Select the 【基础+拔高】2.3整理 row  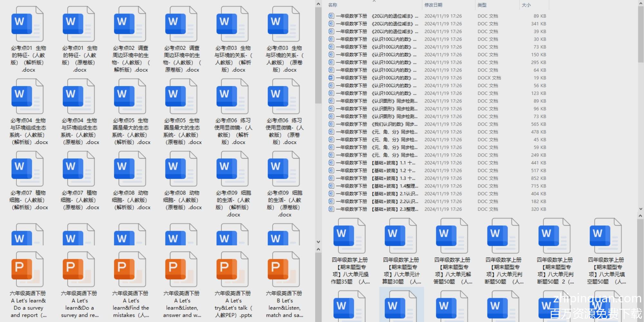(437, 209)
